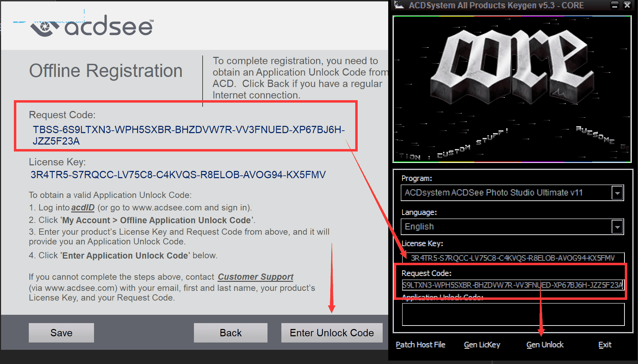Screen dimensions: 638x364
Task: Minimize the ACDSystem Keygen window
Action: (x=615, y=5)
